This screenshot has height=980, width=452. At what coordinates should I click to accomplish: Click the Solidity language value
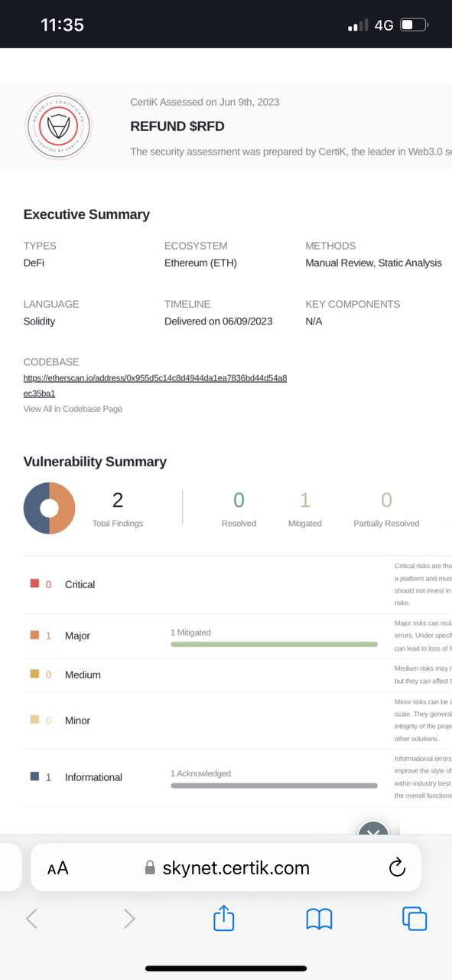(39, 321)
